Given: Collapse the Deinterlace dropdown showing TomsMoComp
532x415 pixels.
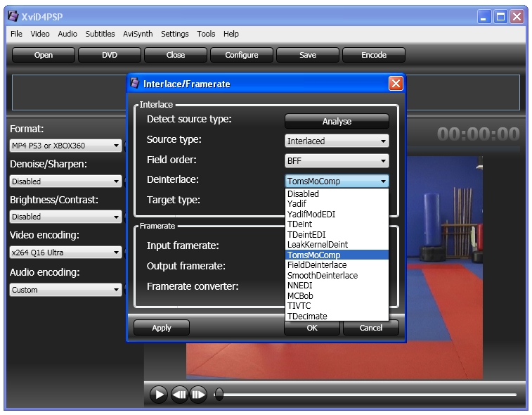Looking at the screenshot, I should [x=337, y=181].
